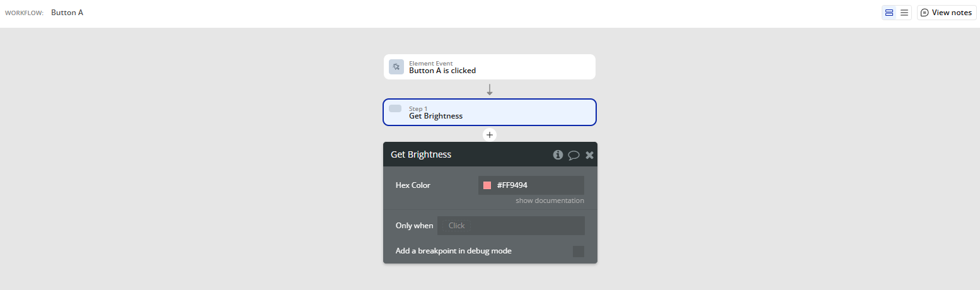
Task: Click the Step 1 action icon
Action: [x=395, y=109]
